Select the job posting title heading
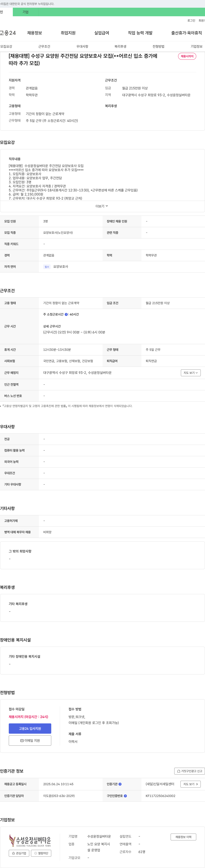 pos(83,59)
